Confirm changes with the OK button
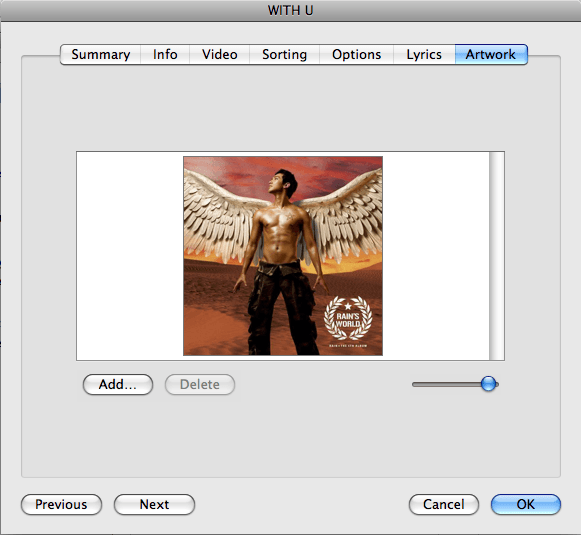 pyautogui.click(x=526, y=504)
